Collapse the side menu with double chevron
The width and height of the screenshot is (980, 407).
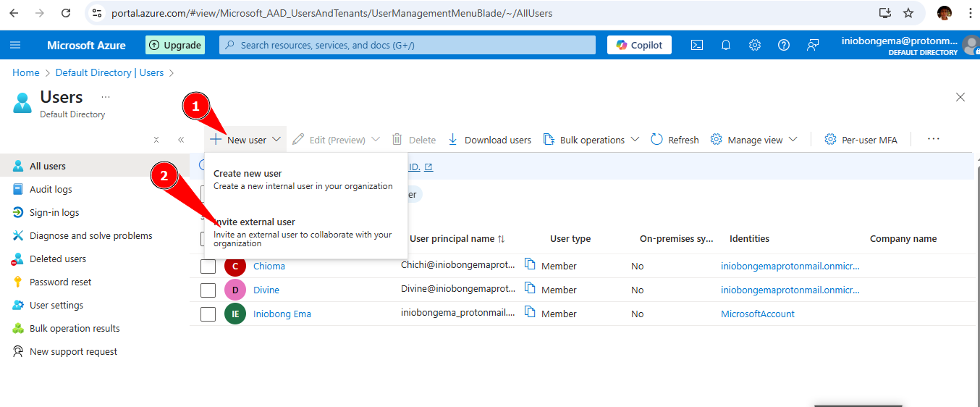(x=181, y=140)
